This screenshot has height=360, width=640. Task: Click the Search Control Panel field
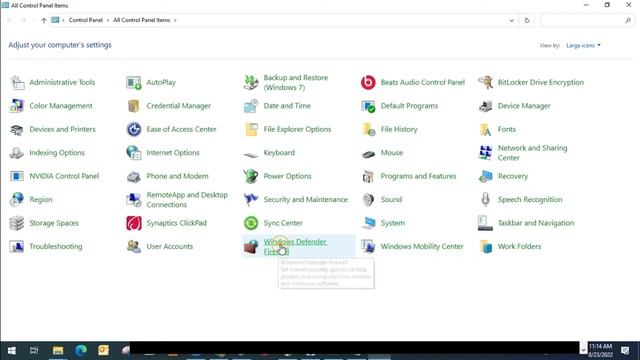[x=587, y=20]
